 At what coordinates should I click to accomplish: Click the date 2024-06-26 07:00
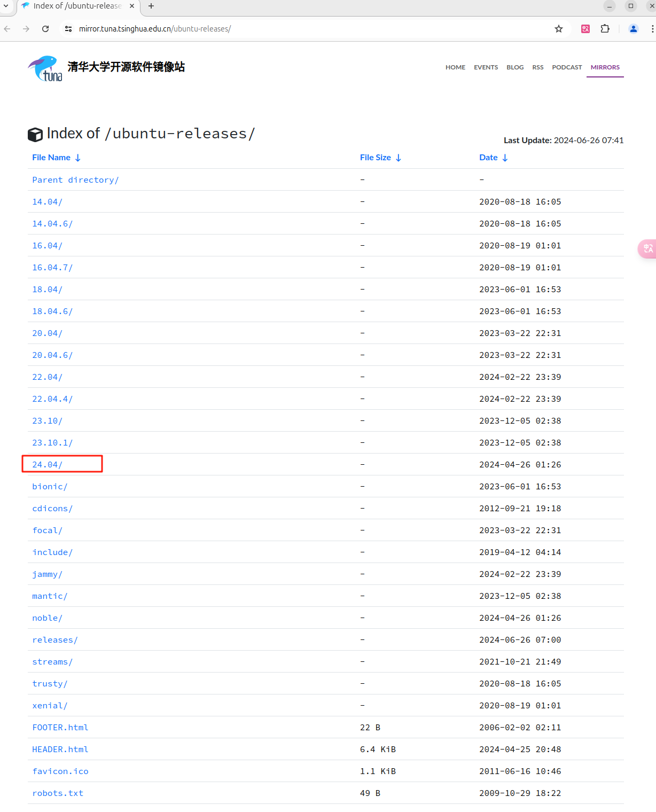(x=520, y=640)
